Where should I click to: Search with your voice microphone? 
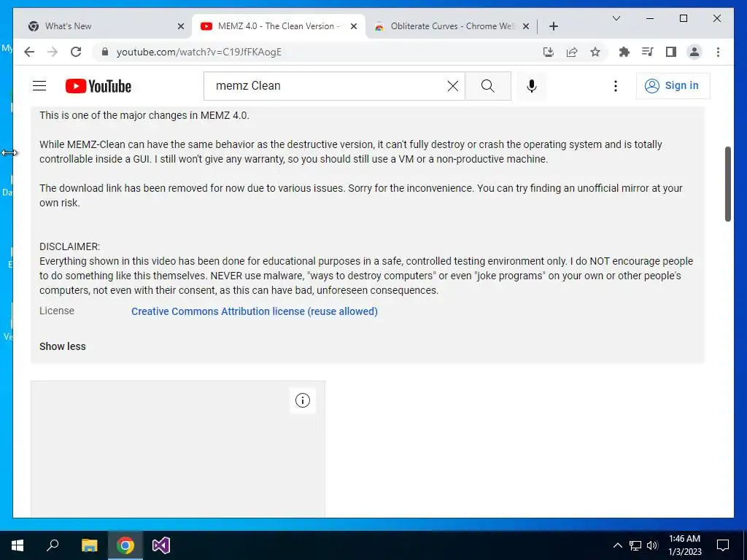click(532, 86)
